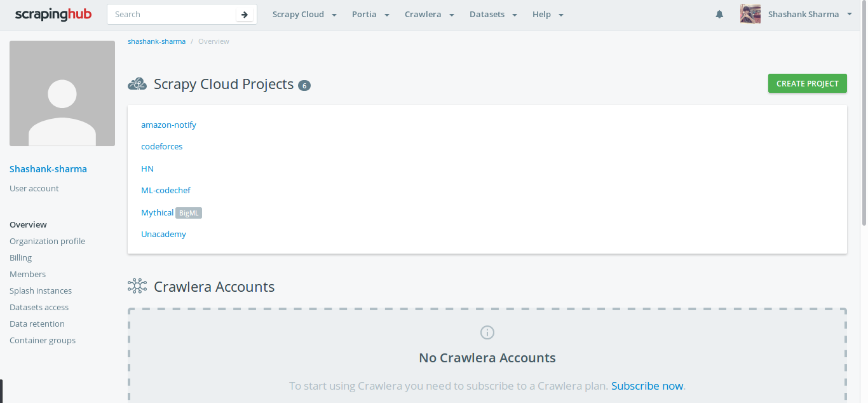Click the Crawlera Accounts heading

tap(214, 287)
